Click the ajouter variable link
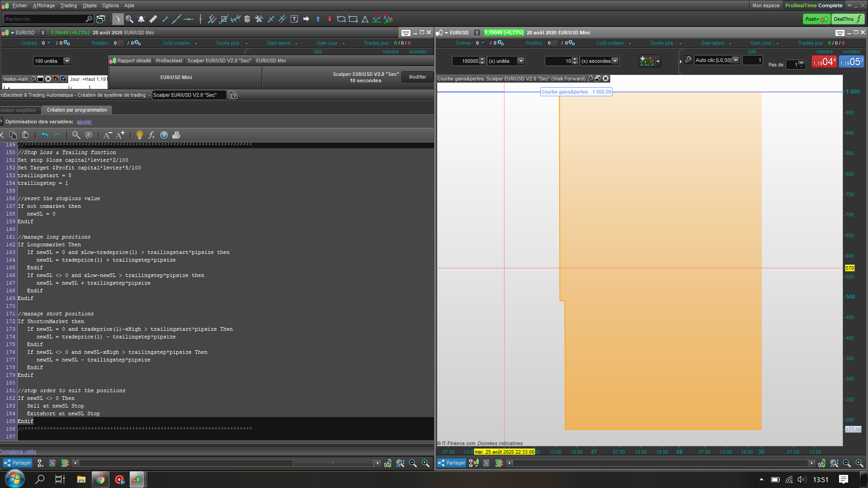The width and height of the screenshot is (868, 488). coord(84,122)
